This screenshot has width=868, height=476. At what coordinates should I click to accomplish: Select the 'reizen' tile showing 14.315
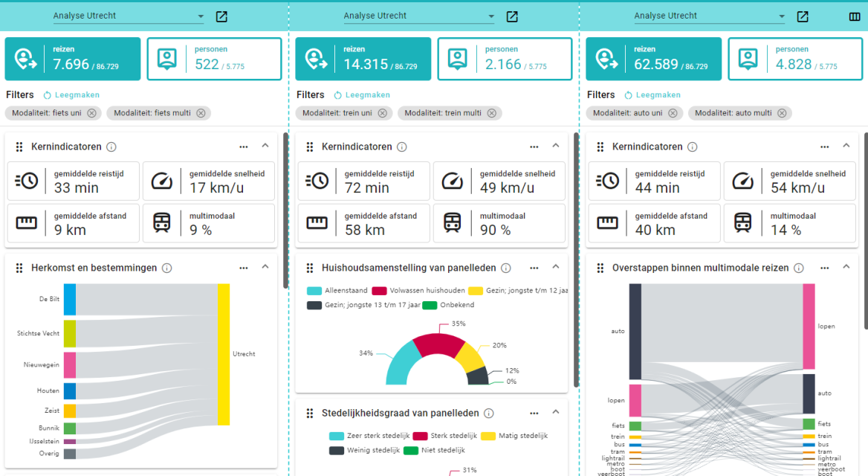click(363, 59)
